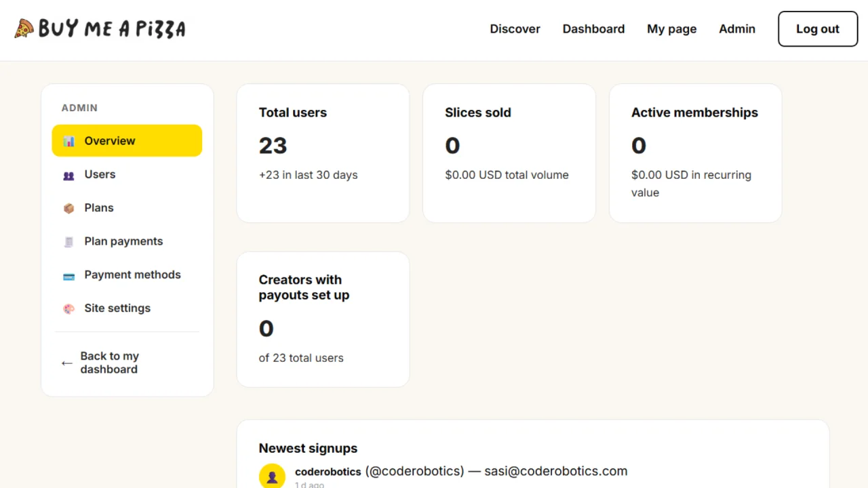Click the ADMIN sidebar section label
The width and height of the screenshot is (868, 488).
(x=80, y=108)
